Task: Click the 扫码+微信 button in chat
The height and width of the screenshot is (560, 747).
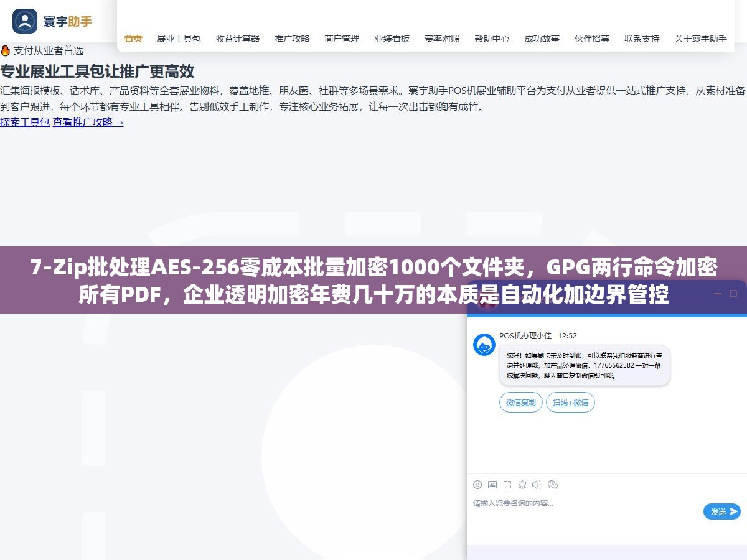Action: coord(570,403)
